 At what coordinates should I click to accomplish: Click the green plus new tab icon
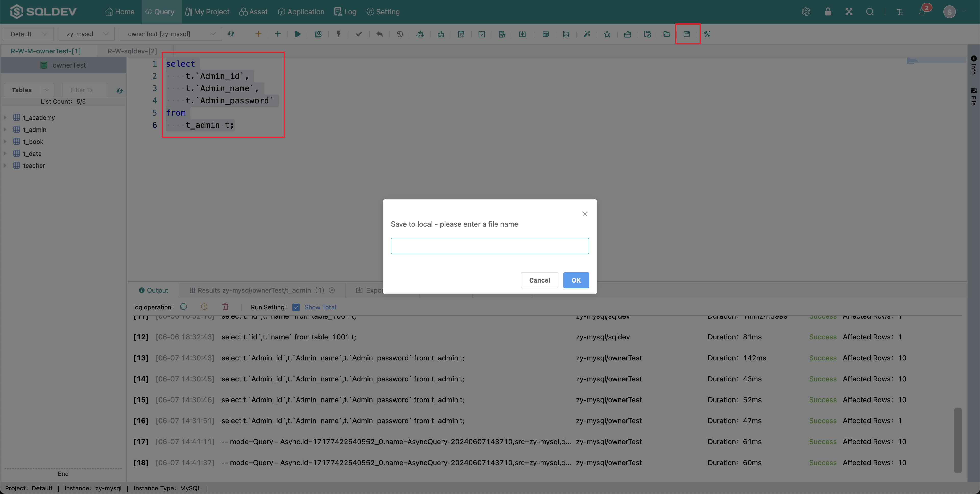278,34
